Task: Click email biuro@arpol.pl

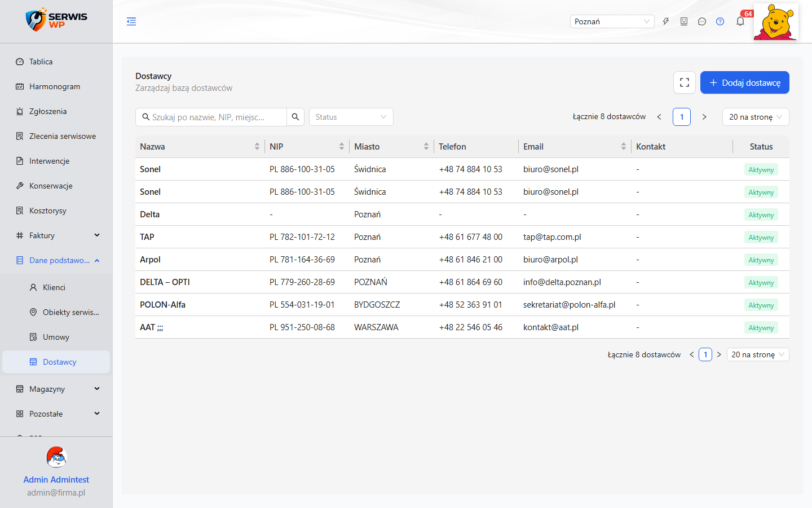Action: click(550, 260)
